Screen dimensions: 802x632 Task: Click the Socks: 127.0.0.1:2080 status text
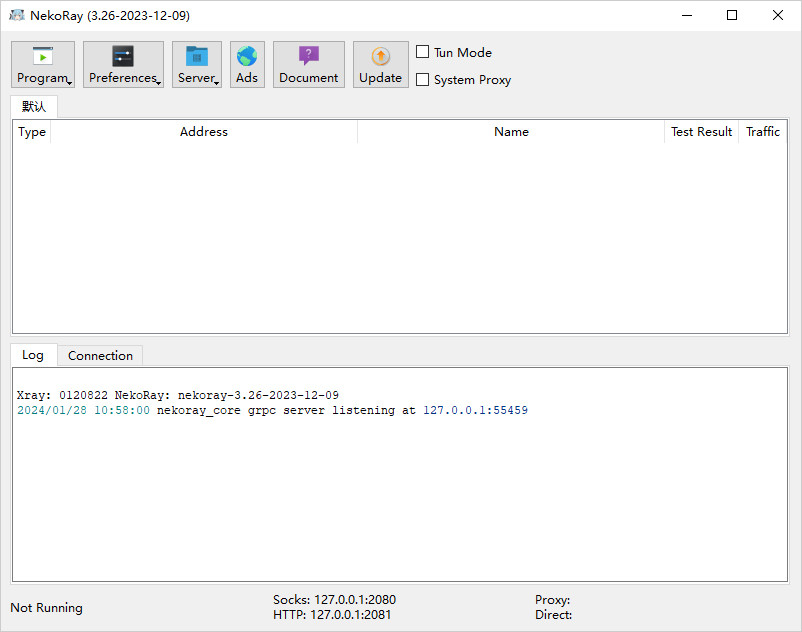(335, 599)
